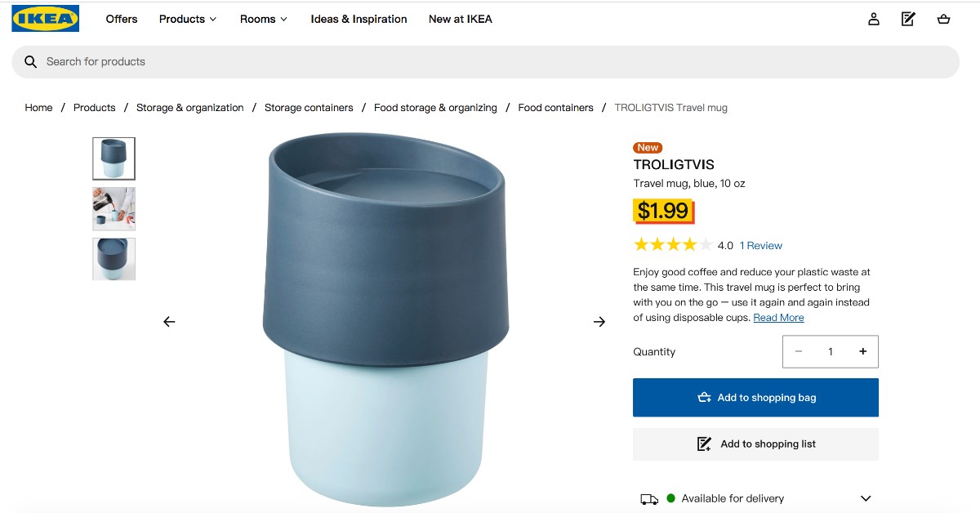Click the delivery truck icon
This screenshot has width=980, height=513.
point(649,499)
